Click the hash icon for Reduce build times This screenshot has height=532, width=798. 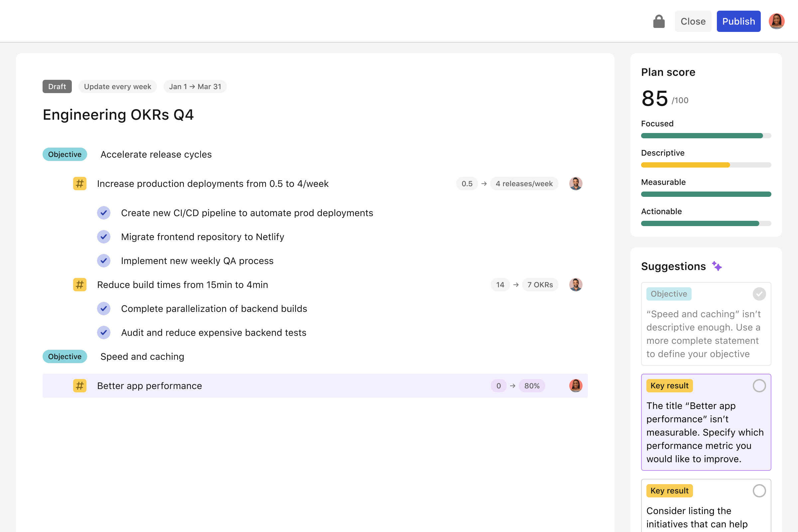tap(80, 285)
